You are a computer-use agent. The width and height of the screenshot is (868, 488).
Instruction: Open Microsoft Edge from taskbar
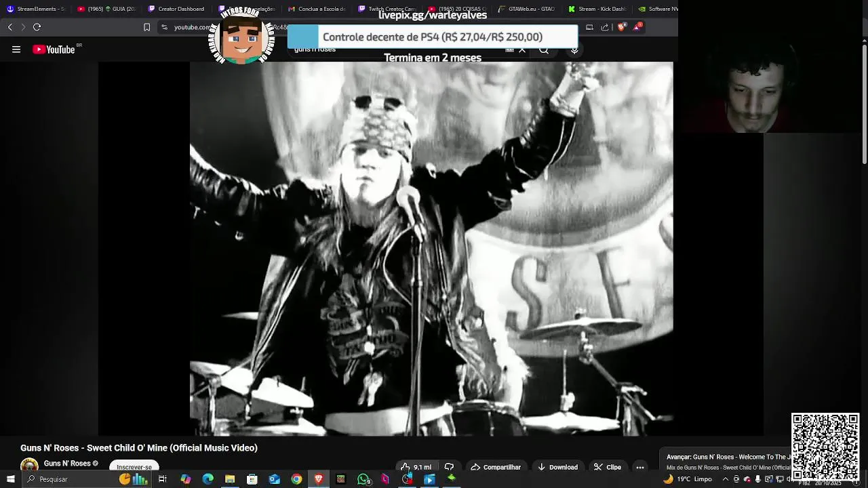(x=208, y=479)
